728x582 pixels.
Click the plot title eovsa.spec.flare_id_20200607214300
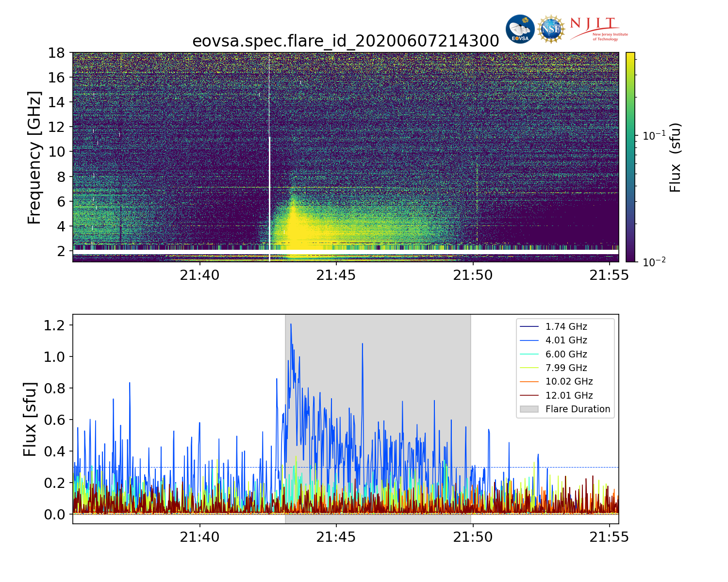[x=346, y=41]
